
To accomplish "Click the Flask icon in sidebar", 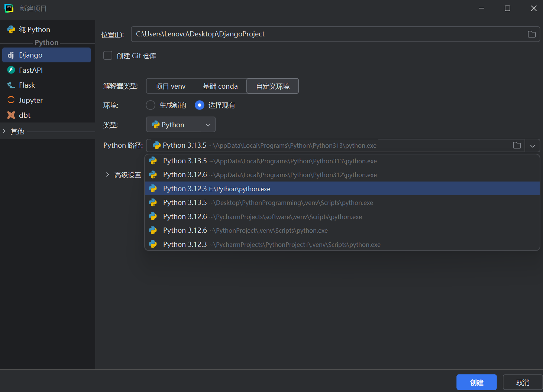I will pos(11,85).
